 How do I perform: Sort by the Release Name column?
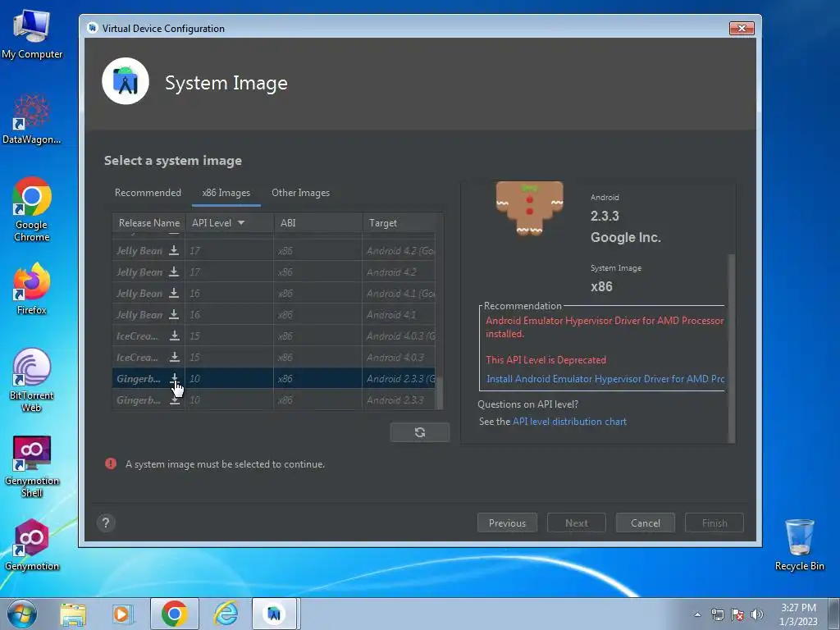(x=149, y=223)
